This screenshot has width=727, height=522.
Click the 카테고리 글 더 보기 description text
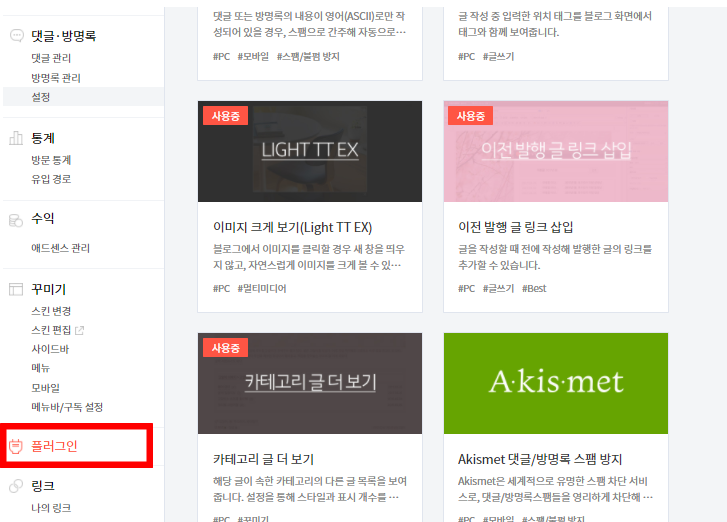coord(310,489)
